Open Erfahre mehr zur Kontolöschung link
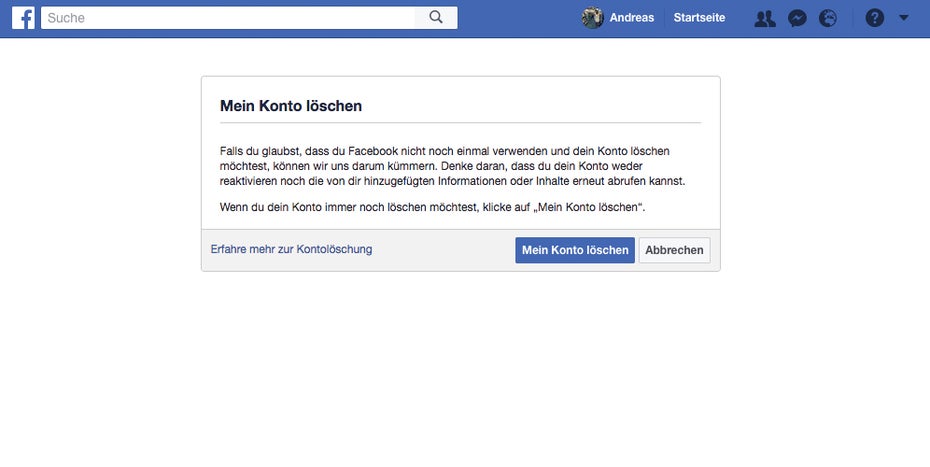This screenshot has height=467, width=930. [291, 249]
